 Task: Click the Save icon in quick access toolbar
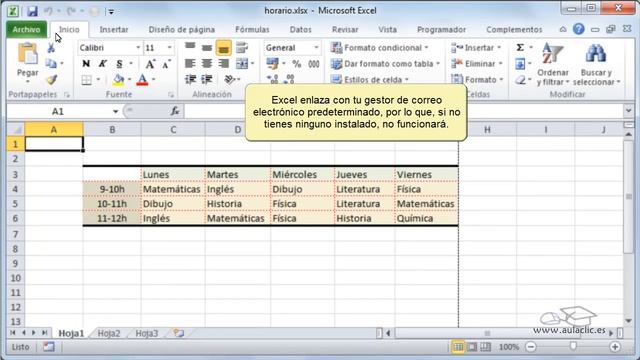[32, 11]
